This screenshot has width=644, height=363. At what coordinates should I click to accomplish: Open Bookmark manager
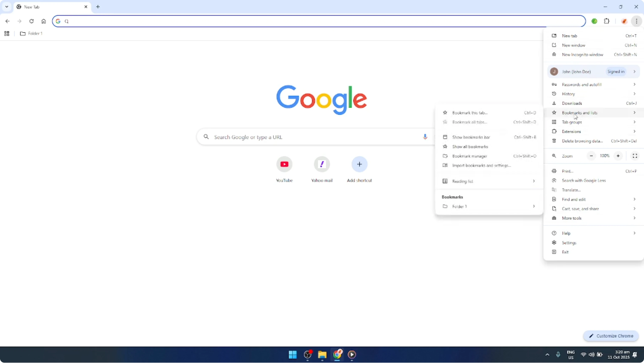pyautogui.click(x=489, y=156)
